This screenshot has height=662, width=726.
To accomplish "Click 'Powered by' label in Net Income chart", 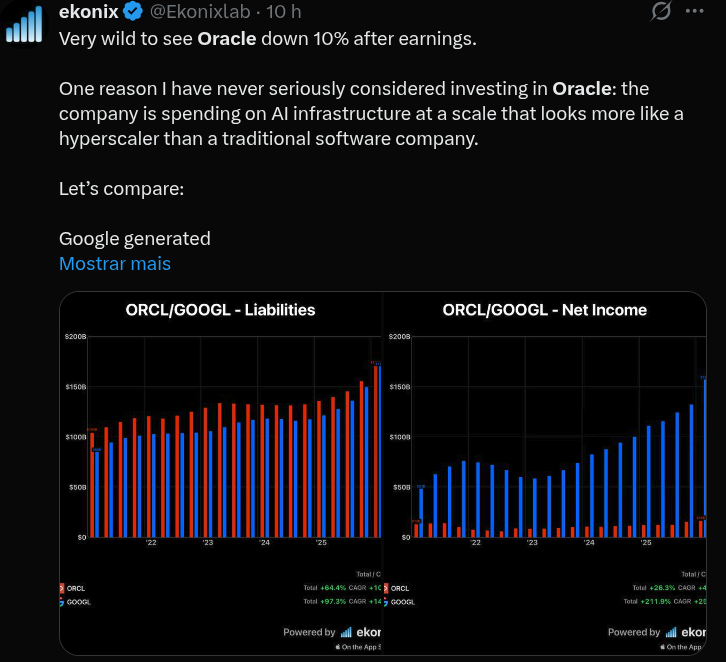I will coord(634,632).
